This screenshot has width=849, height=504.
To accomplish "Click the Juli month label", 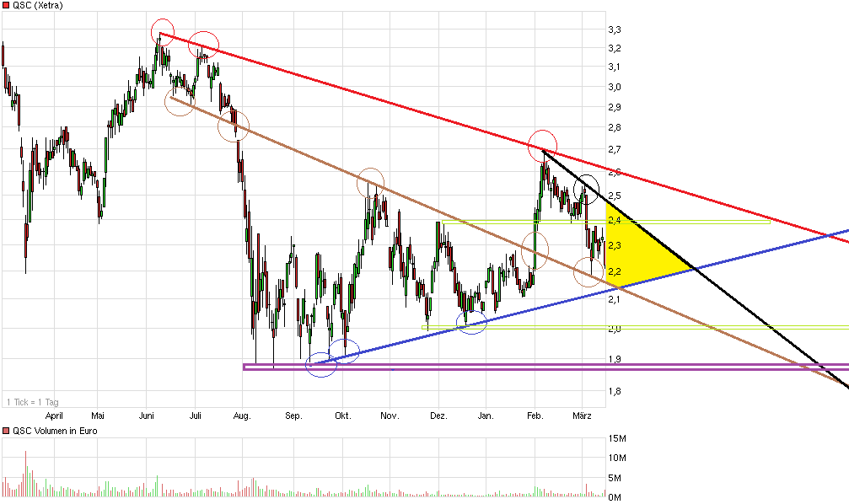I will [x=196, y=416].
